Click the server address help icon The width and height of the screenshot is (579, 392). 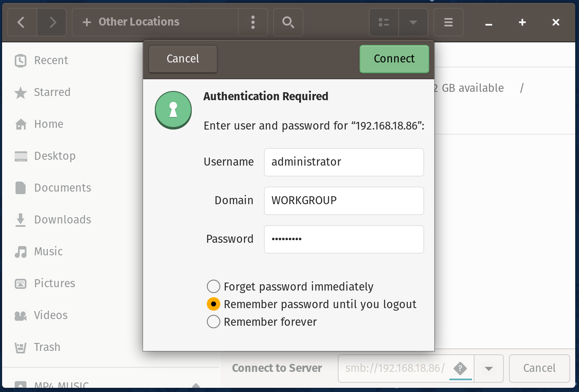460,369
